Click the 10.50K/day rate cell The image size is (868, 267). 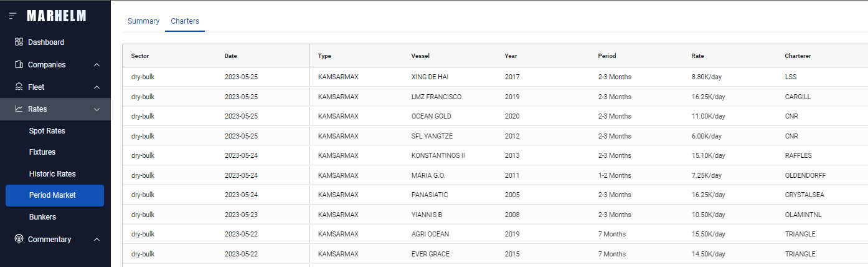[709, 215]
